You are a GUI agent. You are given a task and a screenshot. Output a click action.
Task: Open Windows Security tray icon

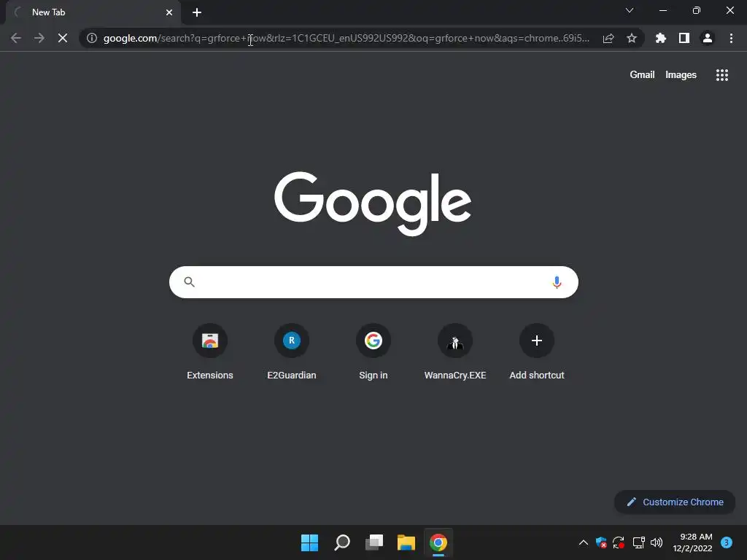tap(601, 542)
